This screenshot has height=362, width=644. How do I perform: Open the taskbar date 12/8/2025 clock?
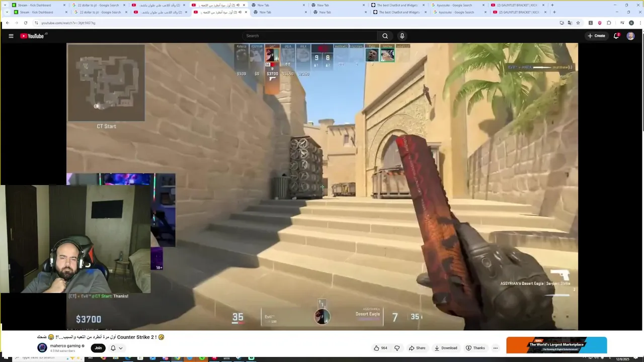click(623, 358)
